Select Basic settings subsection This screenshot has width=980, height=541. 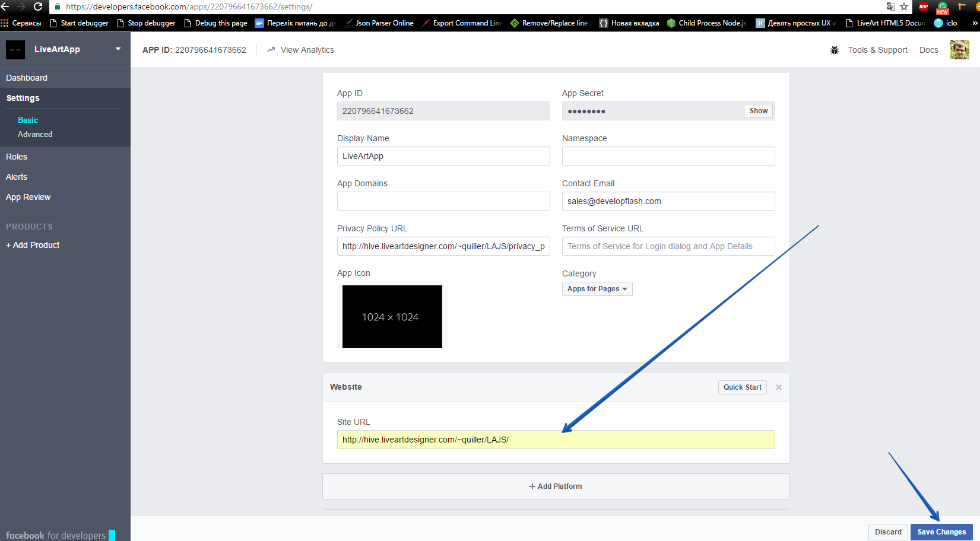[28, 120]
